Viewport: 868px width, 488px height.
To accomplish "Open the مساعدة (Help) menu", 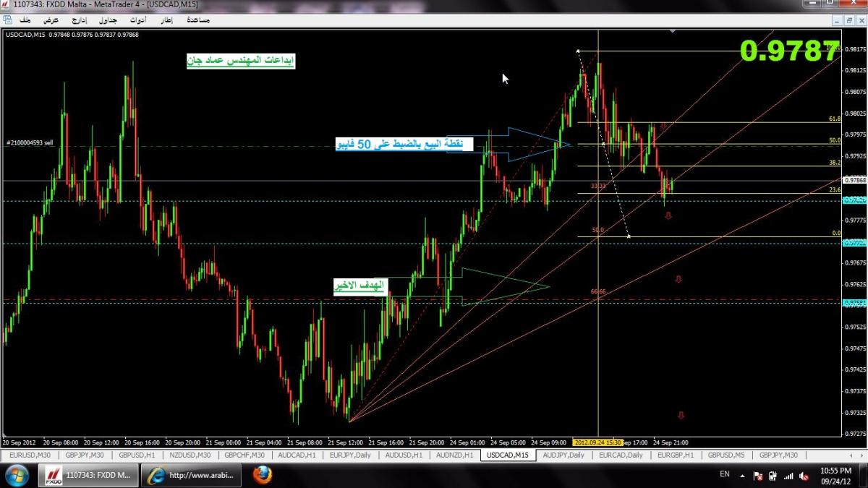I will (198, 20).
